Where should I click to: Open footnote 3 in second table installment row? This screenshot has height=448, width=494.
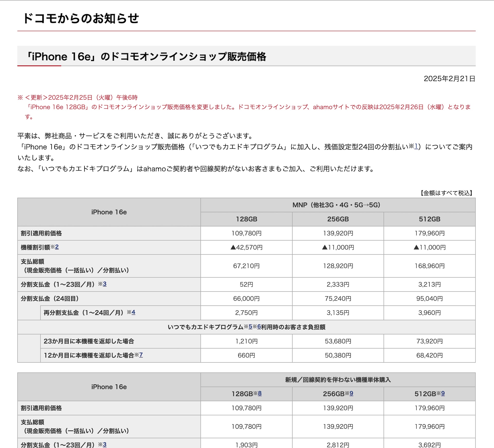(105, 444)
